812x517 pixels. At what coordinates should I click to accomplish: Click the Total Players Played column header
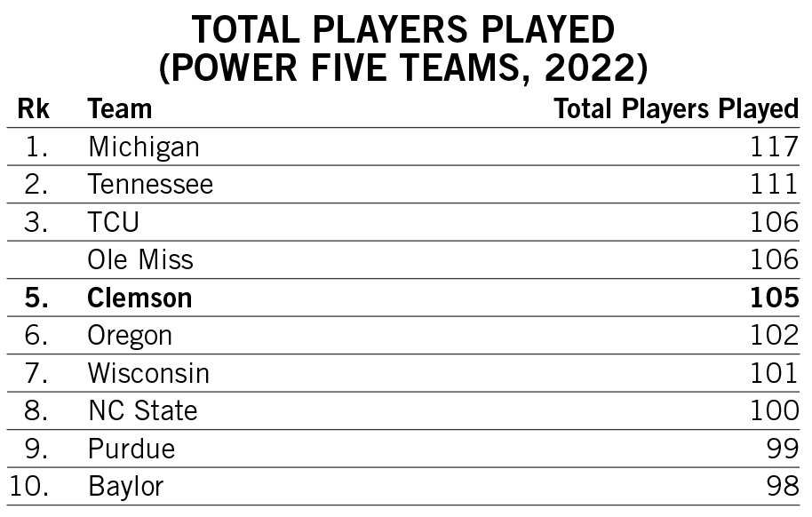pos(676,109)
